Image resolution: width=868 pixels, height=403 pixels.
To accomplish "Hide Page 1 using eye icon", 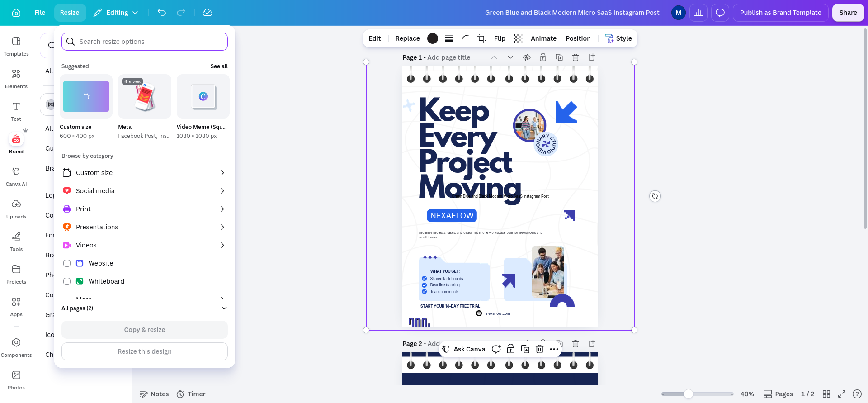I will (527, 57).
